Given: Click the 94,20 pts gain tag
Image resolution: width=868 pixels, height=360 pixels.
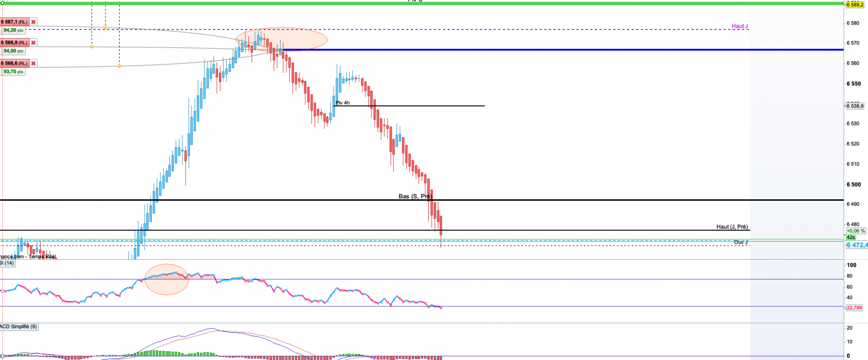Looking at the screenshot, I should [14, 30].
